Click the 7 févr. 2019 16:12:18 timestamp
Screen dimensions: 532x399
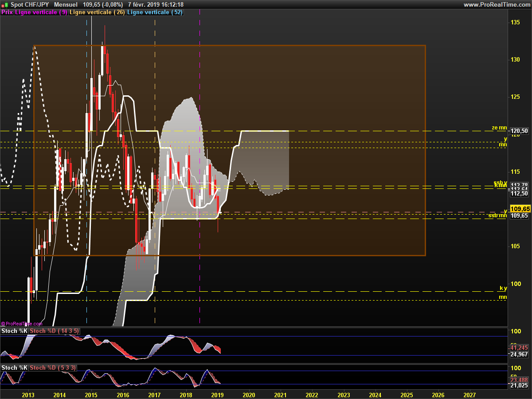click(x=156, y=4)
